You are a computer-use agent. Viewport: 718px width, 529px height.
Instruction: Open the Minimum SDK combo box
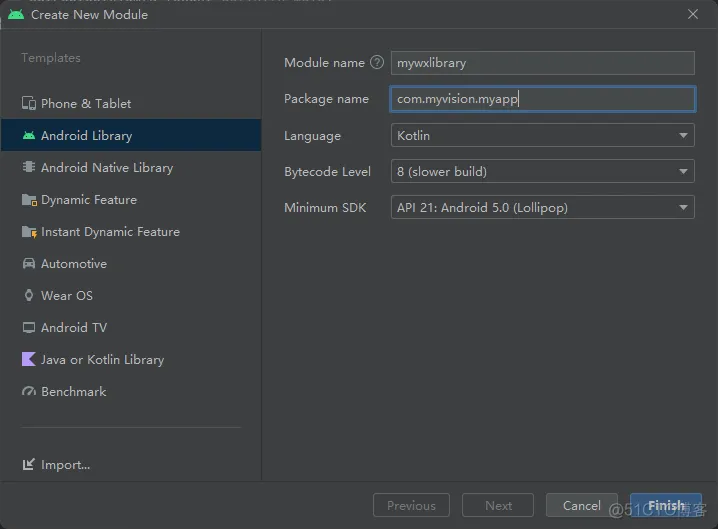543,207
